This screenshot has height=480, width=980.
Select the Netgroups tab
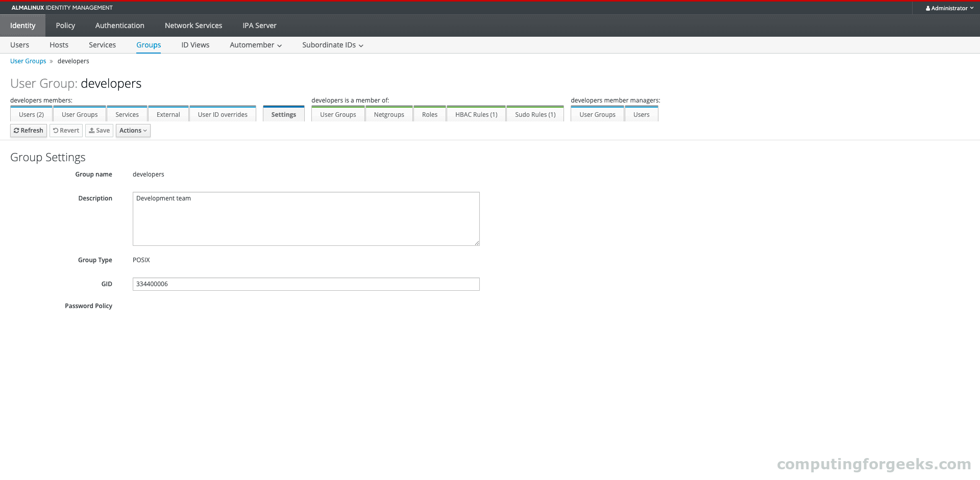pos(388,115)
